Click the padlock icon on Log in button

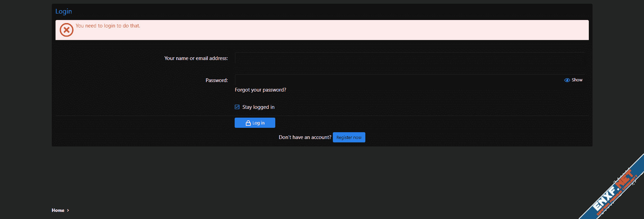[x=248, y=123]
